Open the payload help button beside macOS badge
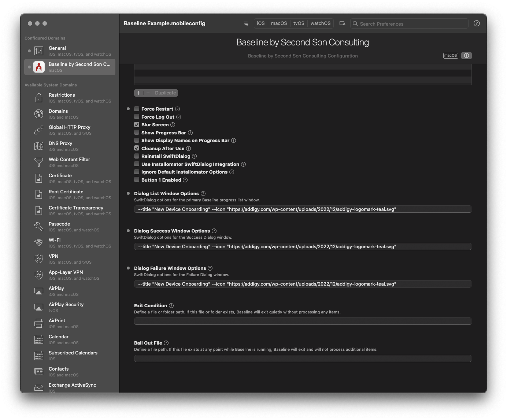Image resolution: width=507 pixels, height=420 pixels. coord(466,56)
